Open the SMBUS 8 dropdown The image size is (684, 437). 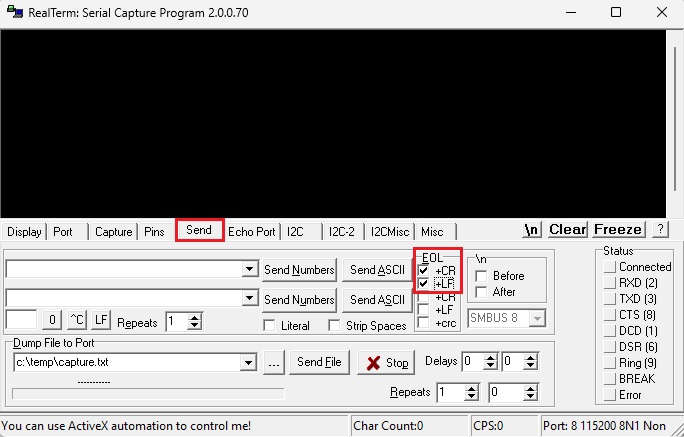[x=537, y=318]
